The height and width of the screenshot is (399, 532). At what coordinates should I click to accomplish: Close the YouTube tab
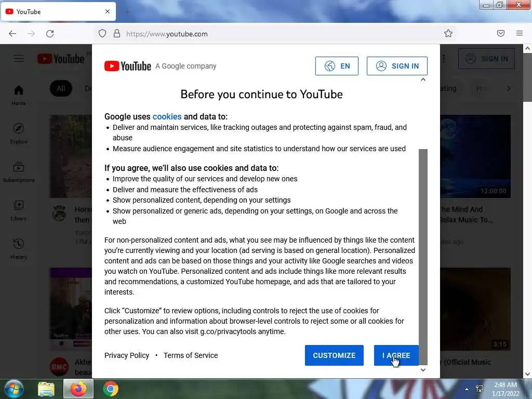click(x=108, y=11)
